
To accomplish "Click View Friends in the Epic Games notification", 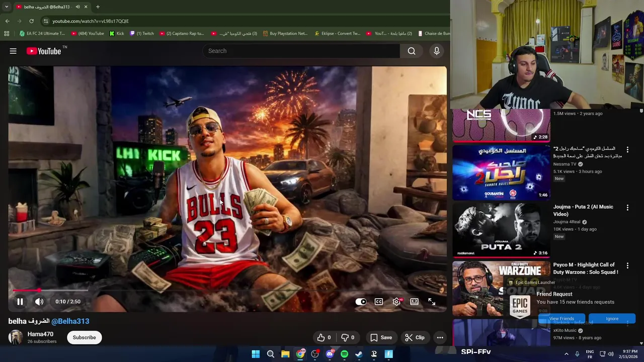I will click(x=561, y=319).
